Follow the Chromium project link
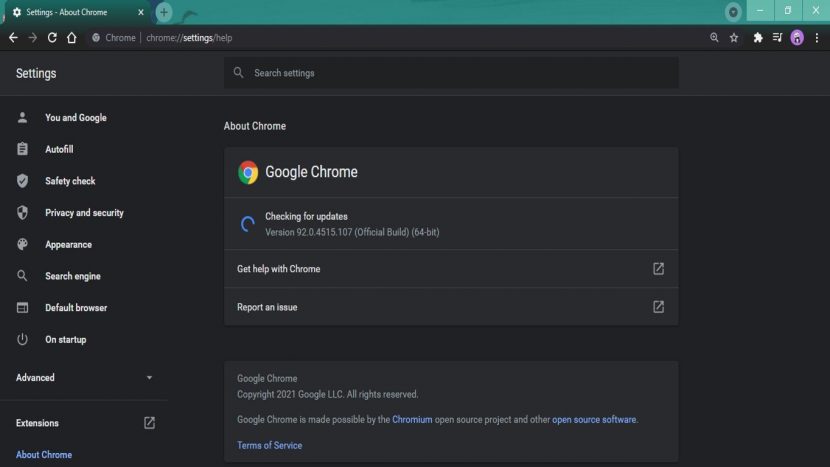The width and height of the screenshot is (830, 467). point(412,419)
